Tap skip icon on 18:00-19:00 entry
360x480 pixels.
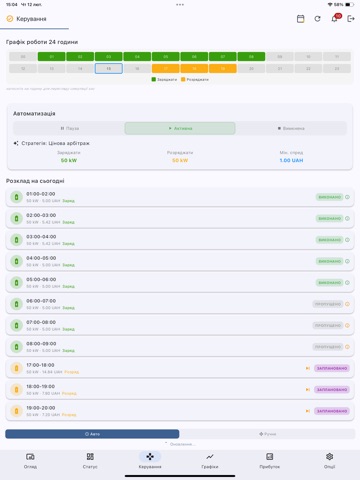(308, 390)
